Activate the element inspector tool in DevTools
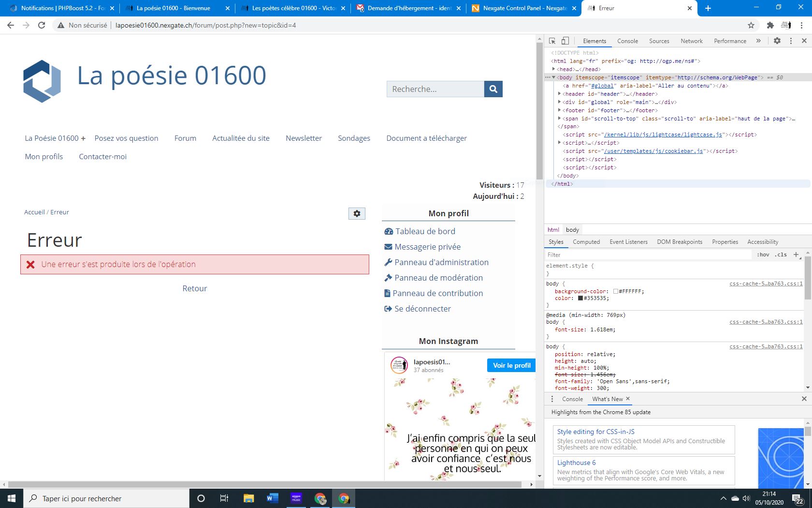812x508 pixels. click(x=551, y=41)
